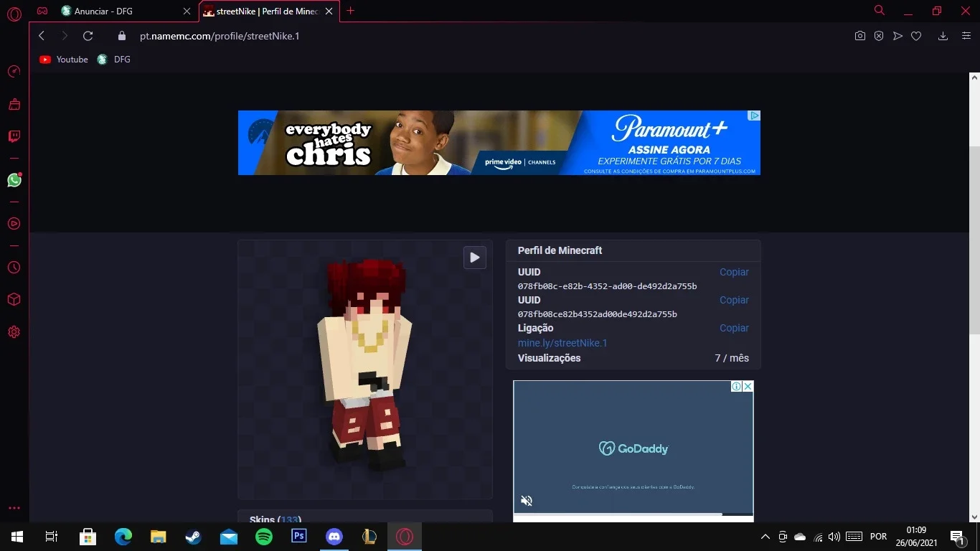Click the send arrow icon in address bar
The height and width of the screenshot is (551, 980).
click(897, 36)
